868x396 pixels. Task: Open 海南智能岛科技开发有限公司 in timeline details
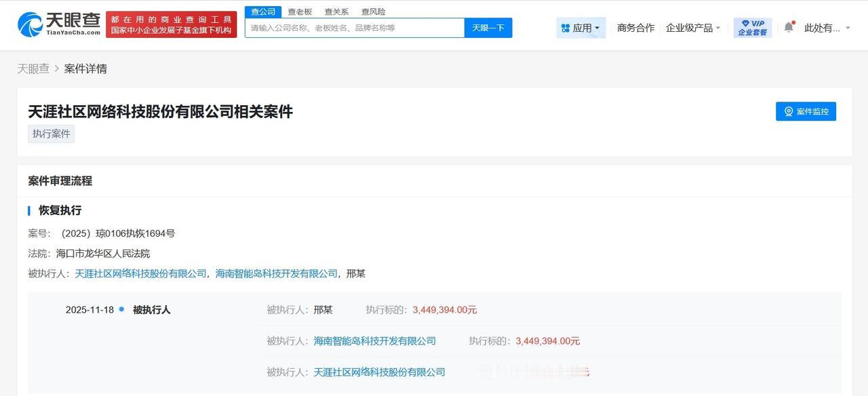pos(375,341)
